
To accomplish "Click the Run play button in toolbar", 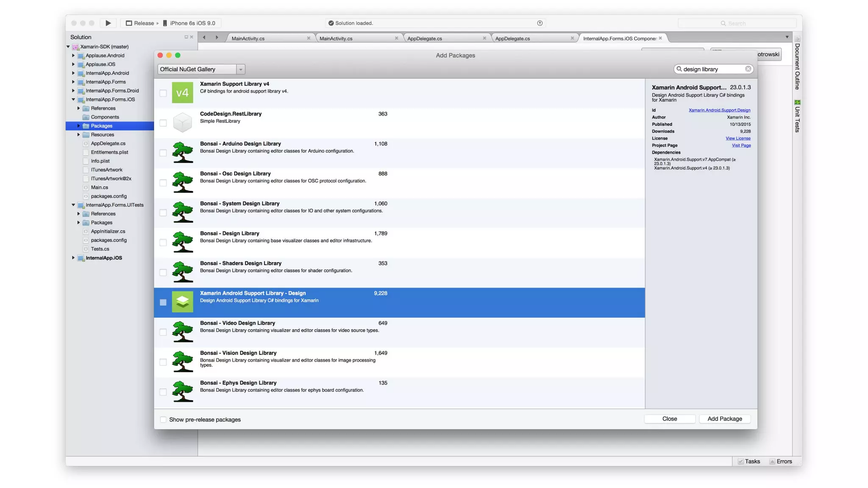I will coord(108,23).
